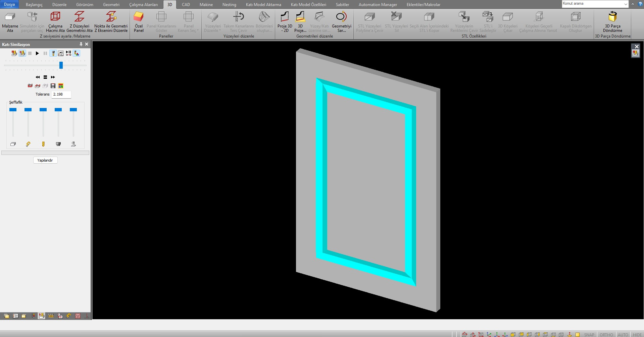This screenshot has height=337, width=644.
Task: Click the 3D Parça Döndürme icon
Action: [612, 17]
